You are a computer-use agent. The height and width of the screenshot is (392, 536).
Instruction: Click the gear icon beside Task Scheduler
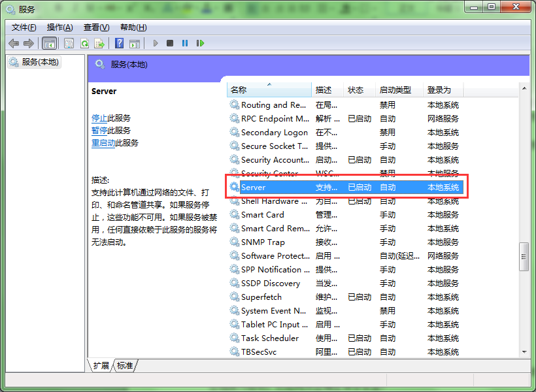click(234, 338)
